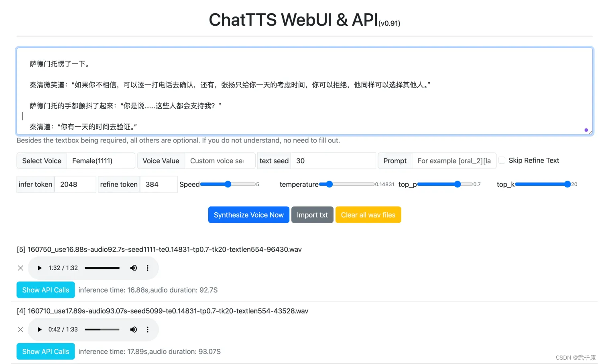The image size is (602, 364).
Task: Click inside the main Chinese text textarea
Action: click(305, 91)
